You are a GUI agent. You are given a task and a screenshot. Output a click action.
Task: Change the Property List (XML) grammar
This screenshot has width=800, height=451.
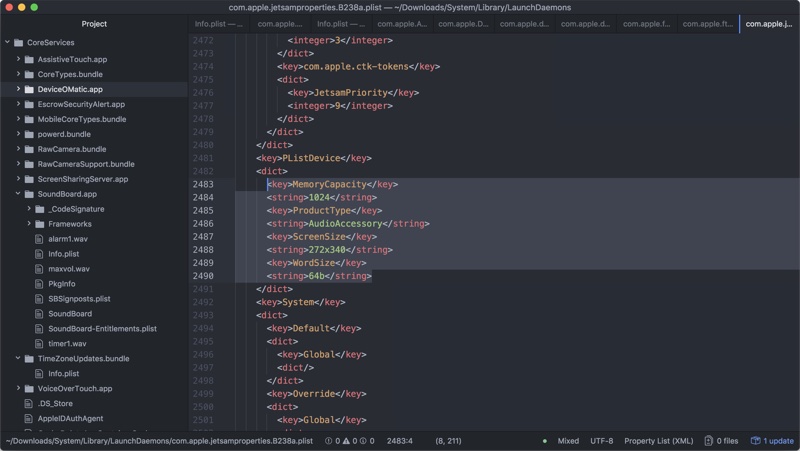(x=659, y=441)
